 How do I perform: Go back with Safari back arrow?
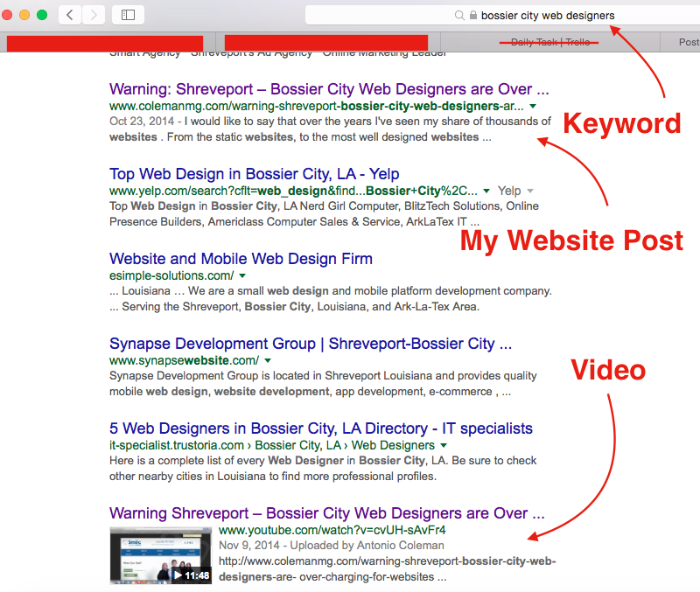pyautogui.click(x=70, y=15)
